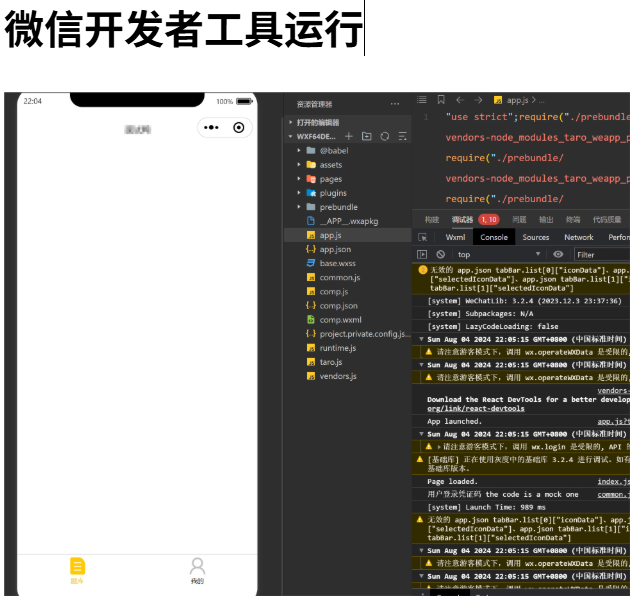Switch to the Network tab

pyautogui.click(x=578, y=238)
